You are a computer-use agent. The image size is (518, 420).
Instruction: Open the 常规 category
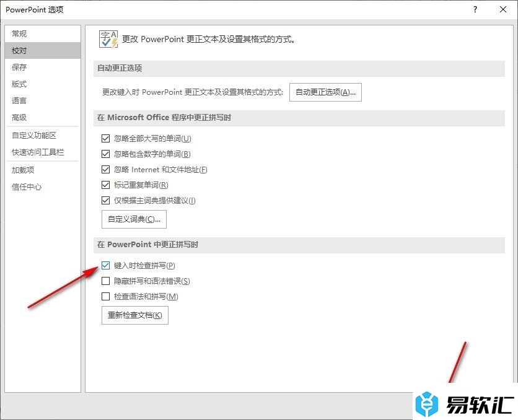click(x=43, y=33)
